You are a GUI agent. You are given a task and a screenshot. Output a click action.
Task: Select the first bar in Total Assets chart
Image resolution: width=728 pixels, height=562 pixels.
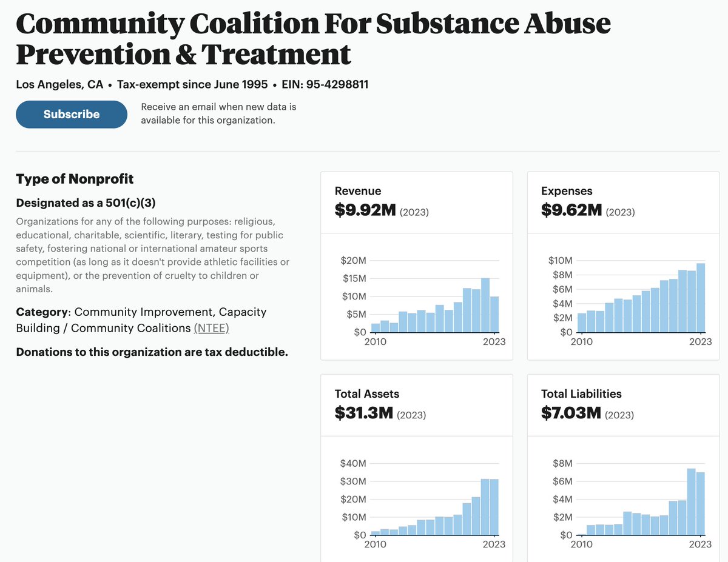click(376, 533)
